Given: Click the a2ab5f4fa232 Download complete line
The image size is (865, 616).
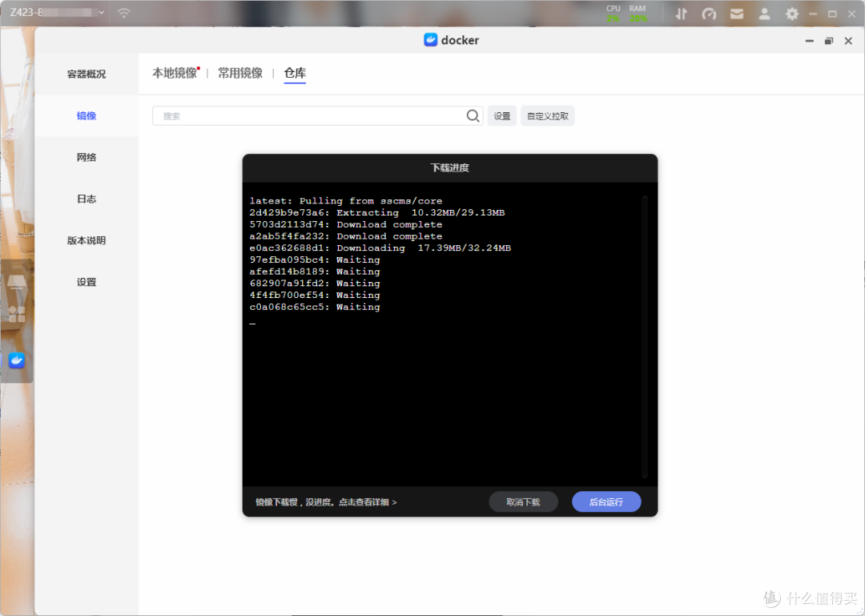Looking at the screenshot, I should [345, 236].
